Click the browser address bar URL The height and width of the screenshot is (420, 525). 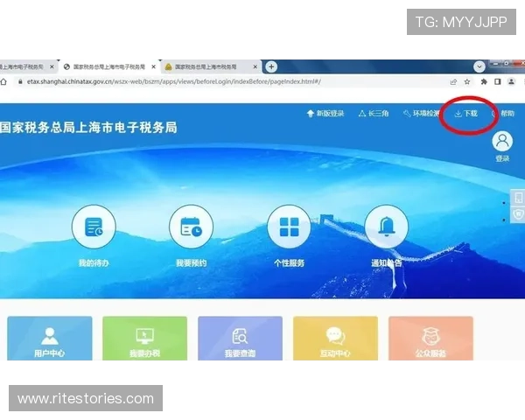coord(174,81)
